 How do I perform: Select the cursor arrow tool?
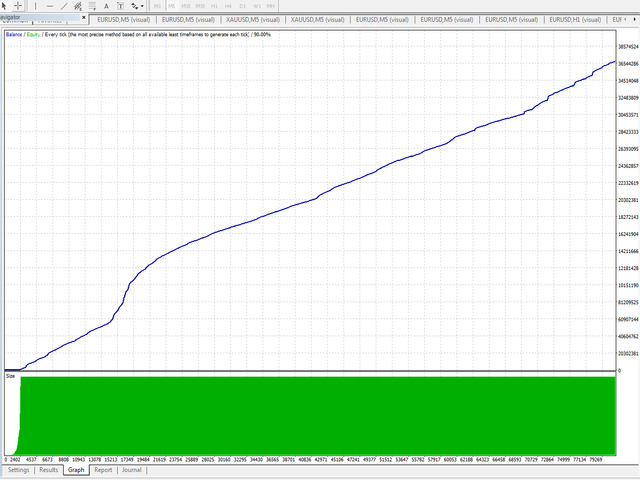5,6
